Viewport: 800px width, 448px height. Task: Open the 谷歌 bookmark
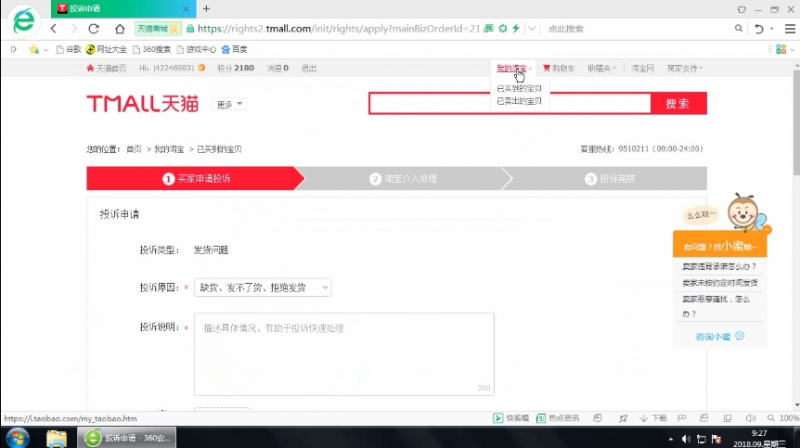(x=68, y=49)
